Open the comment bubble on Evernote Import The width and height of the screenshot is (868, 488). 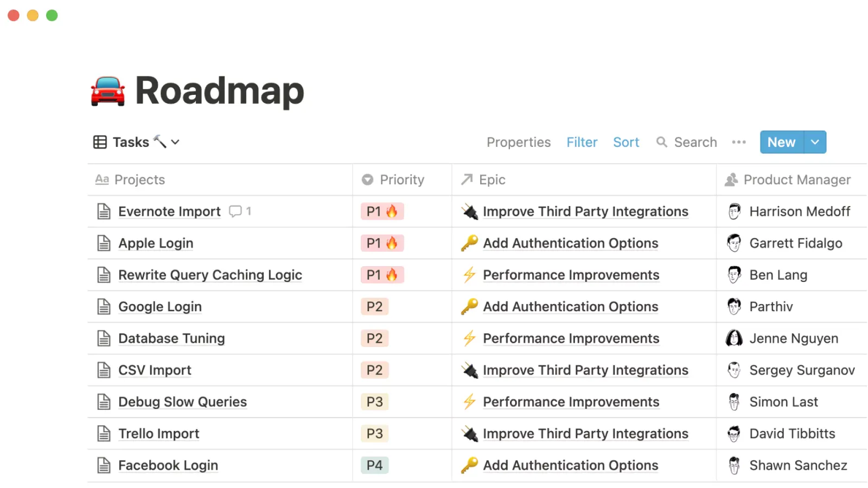pos(234,211)
